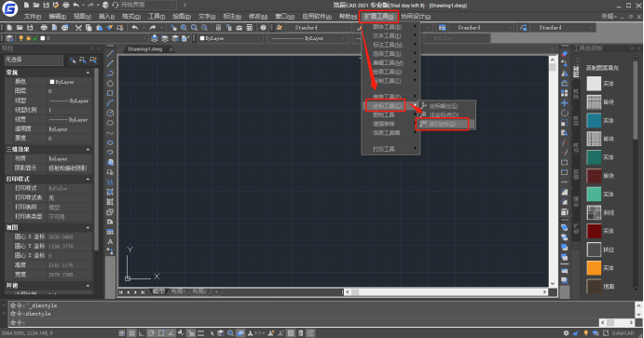Toggle the lock UI icon in status bar
This screenshot has width=644, height=338.
576,333
